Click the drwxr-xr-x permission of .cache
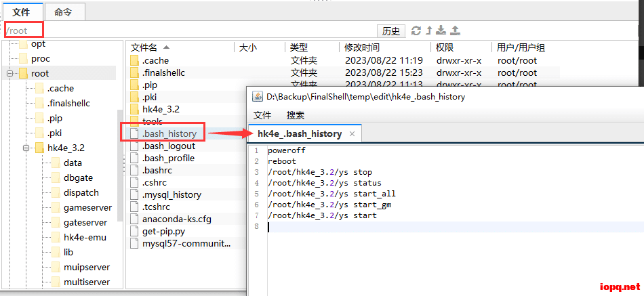The height and width of the screenshot is (296, 644). 459,61
